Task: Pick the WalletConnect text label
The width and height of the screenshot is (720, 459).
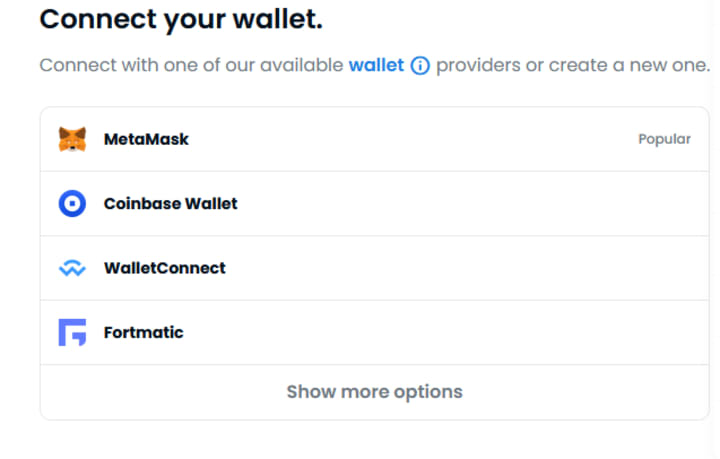Action: (164, 268)
